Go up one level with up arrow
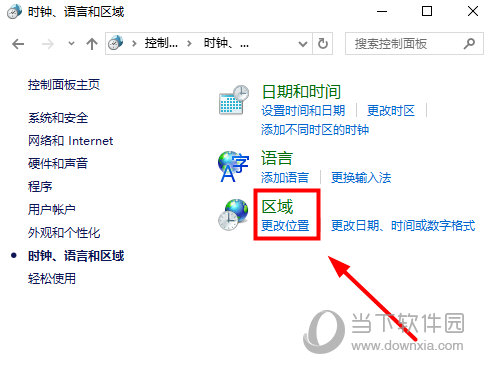Image resolution: width=488 pixels, height=375 pixels. (x=92, y=44)
